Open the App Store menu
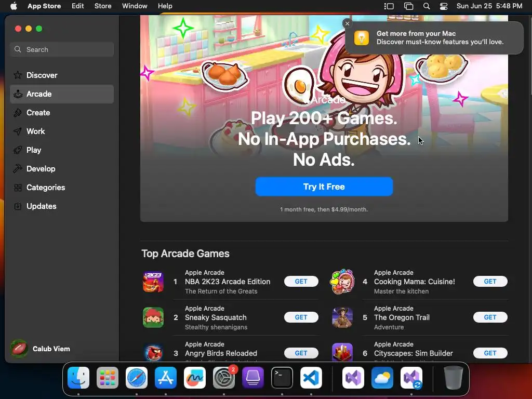Image resolution: width=532 pixels, height=399 pixels. [x=44, y=6]
